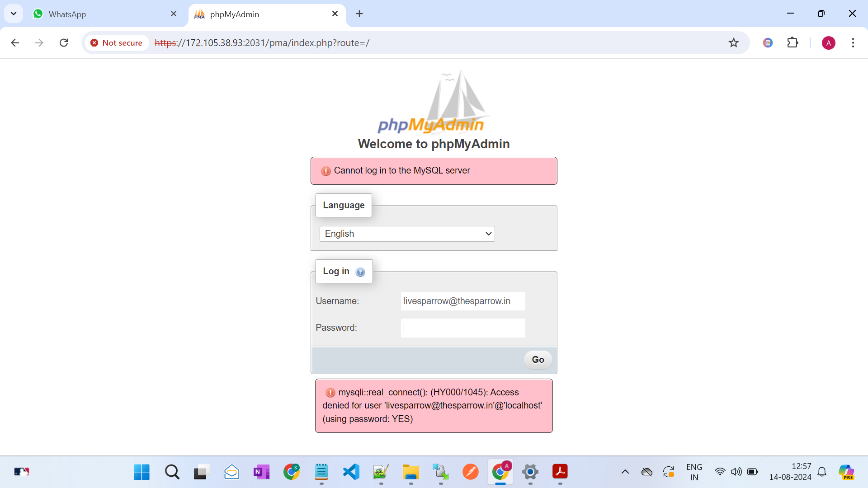Launch the Mail app from taskbar

coord(231,472)
